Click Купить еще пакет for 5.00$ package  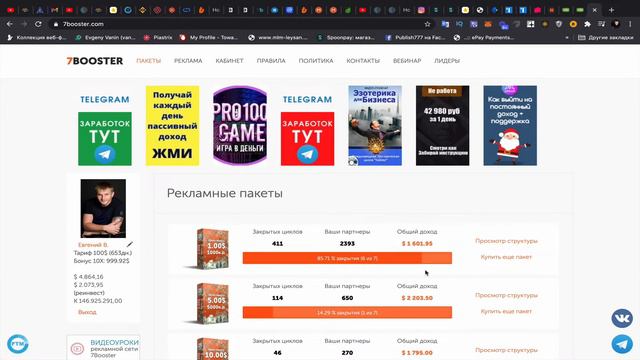(506, 311)
